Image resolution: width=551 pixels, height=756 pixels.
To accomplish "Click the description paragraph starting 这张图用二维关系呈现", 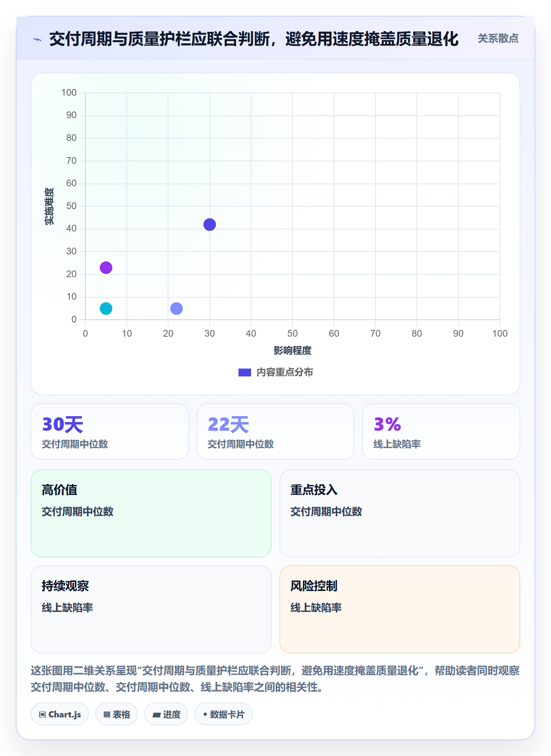I will (x=275, y=679).
